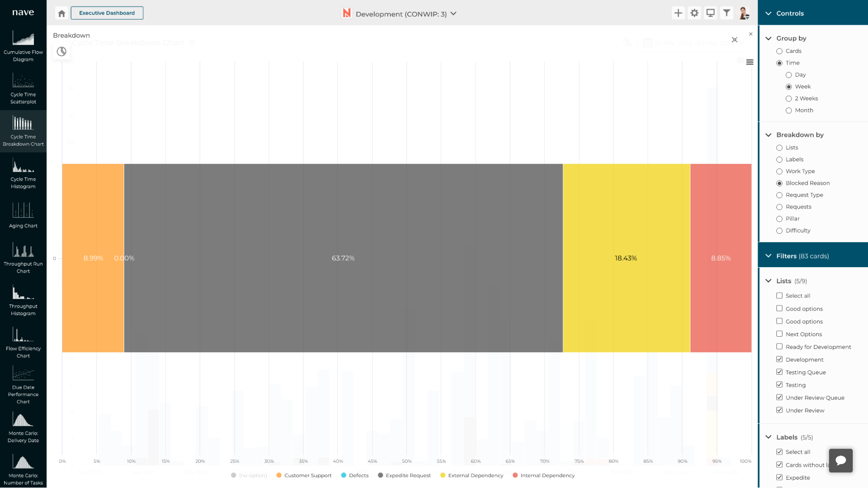Select Work Type breakdown option
This screenshot has width=868, height=488.
coord(779,171)
